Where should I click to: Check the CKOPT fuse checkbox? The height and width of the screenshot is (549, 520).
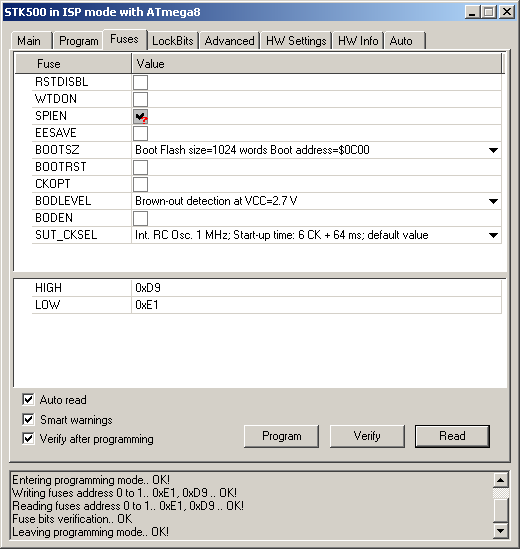click(x=140, y=184)
